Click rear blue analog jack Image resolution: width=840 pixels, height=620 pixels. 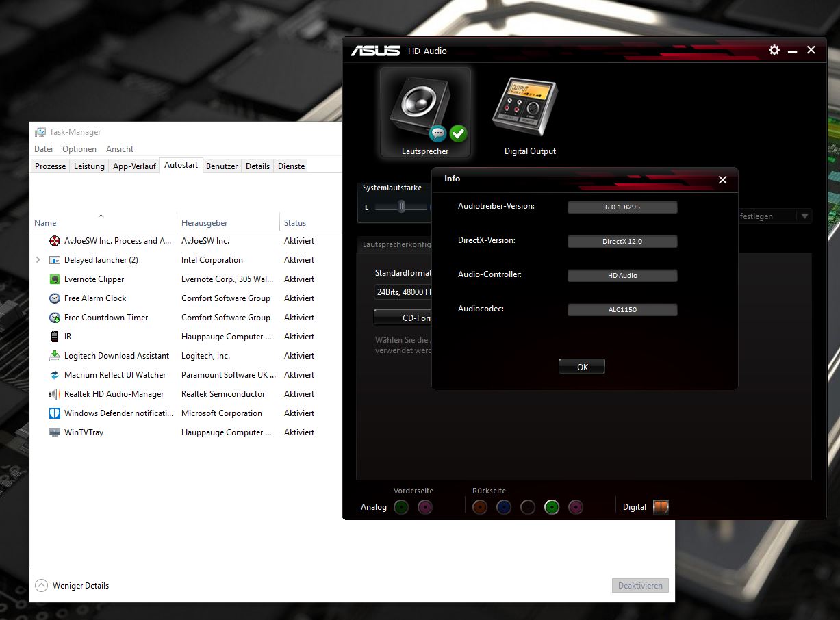[504, 507]
